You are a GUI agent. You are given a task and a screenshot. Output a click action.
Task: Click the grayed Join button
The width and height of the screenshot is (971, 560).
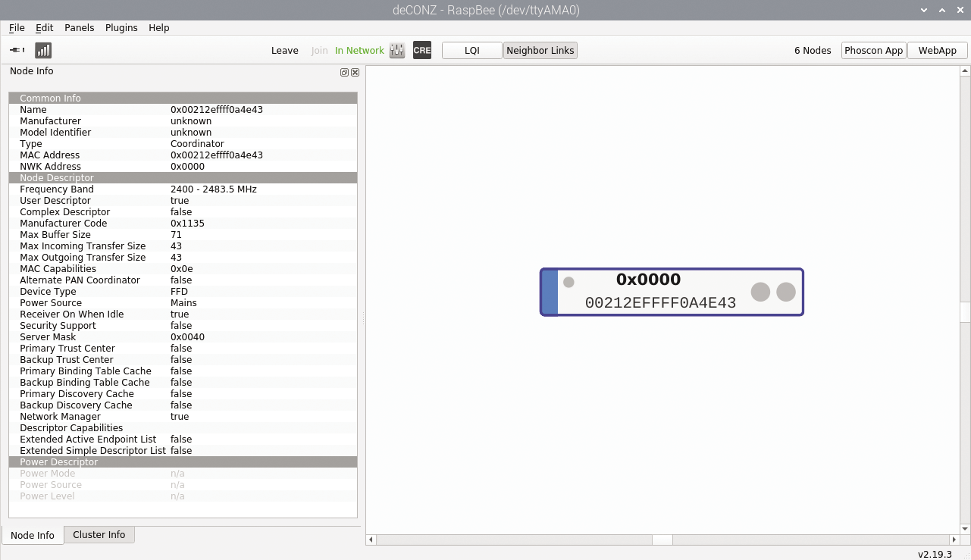[320, 51]
